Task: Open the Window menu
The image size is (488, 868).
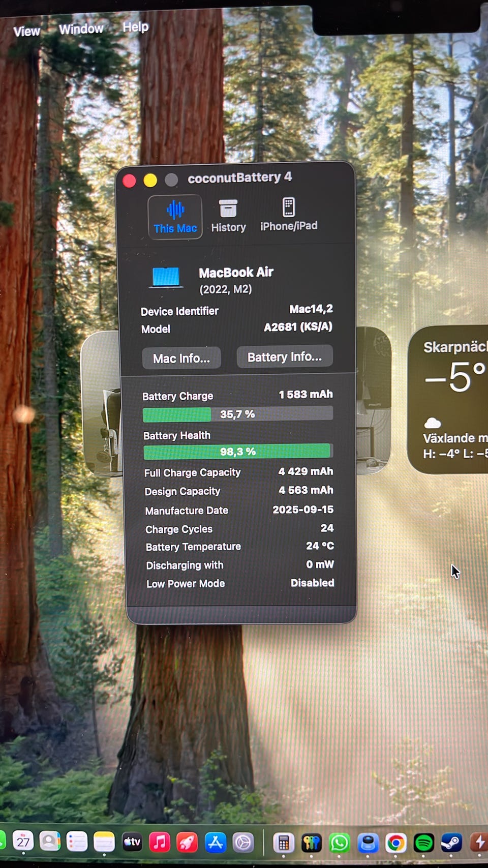Action: (81, 29)
